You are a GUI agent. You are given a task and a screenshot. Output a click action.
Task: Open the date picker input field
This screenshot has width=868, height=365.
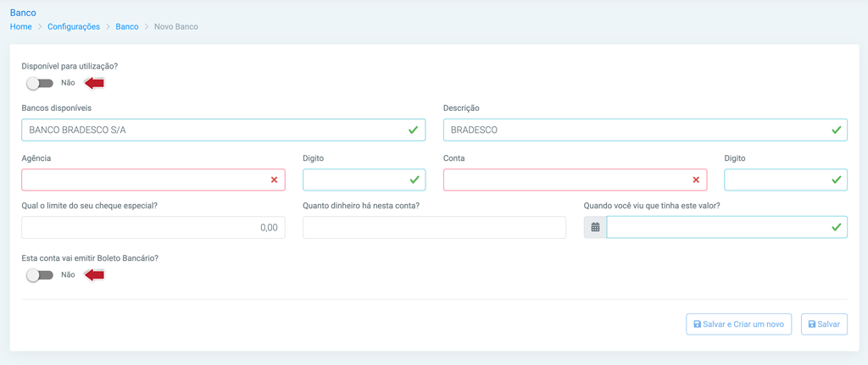click(x=726, y=227)
